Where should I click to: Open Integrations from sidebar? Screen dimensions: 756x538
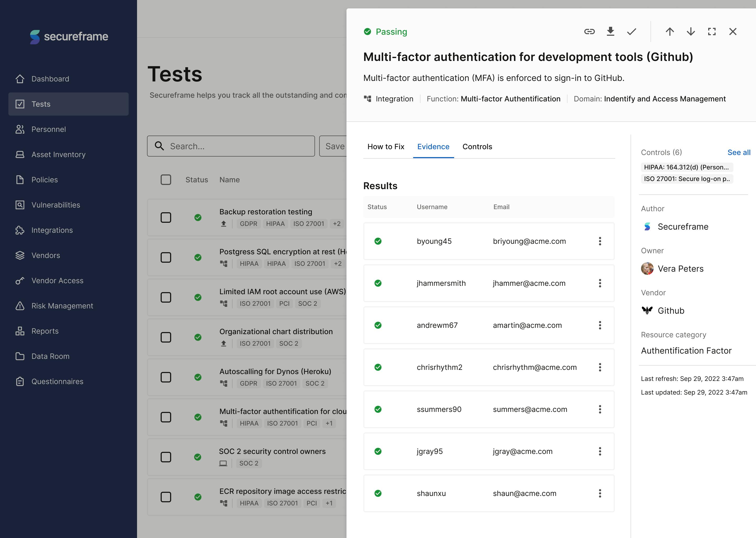52,230
